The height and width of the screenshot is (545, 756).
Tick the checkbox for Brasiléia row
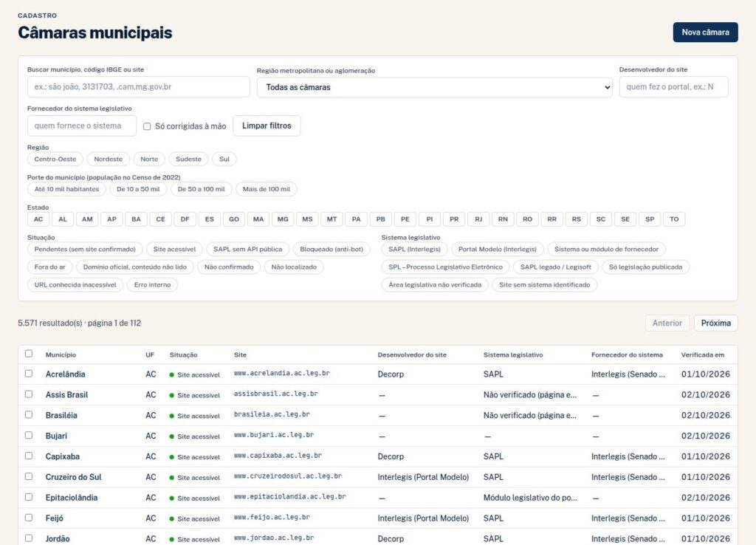tap(29, 415)
